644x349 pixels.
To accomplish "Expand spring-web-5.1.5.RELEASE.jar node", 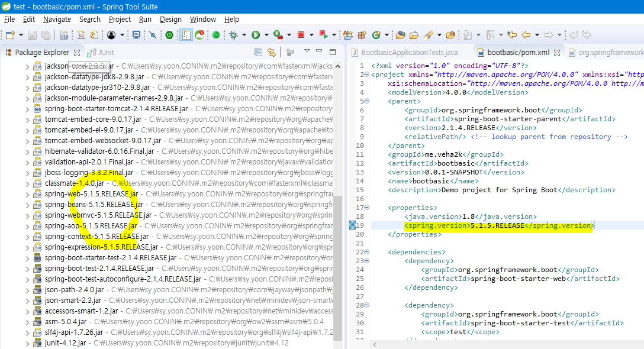I will (x=27, y=194).
